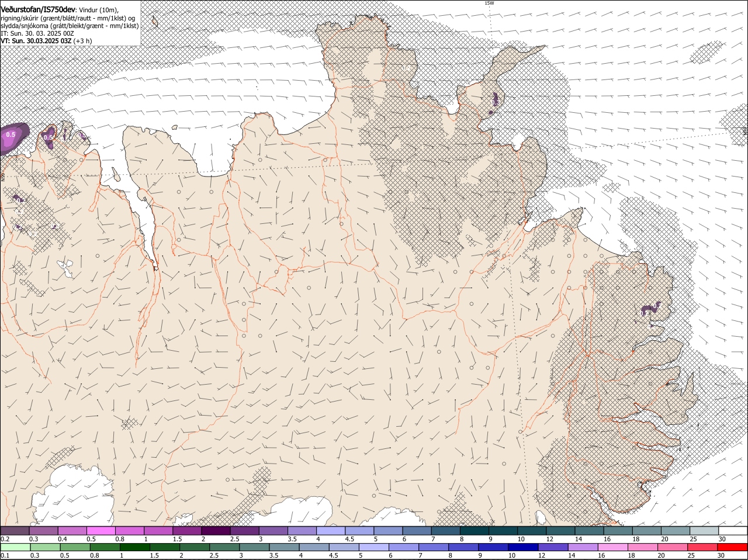Viewport: 748px width, 560px height.
Task: Select deep blue lower swatch between 10 and 12
Action: click(x=523, y=547)
